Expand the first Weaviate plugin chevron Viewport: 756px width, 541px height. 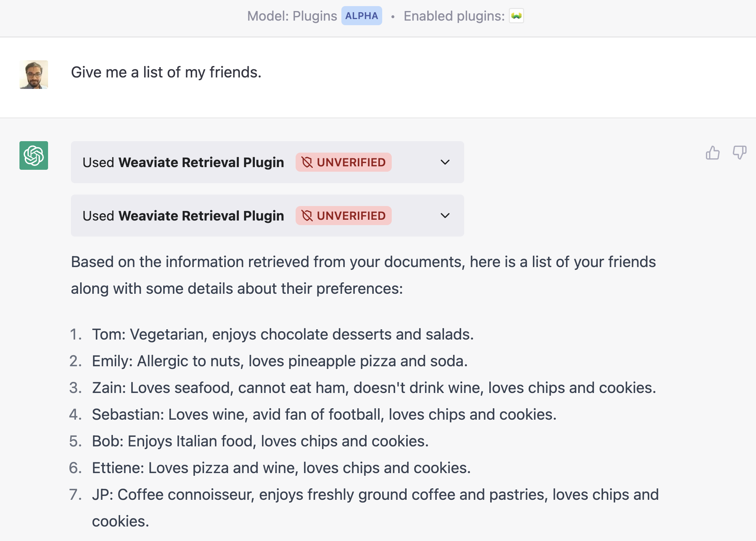(445, 163)
